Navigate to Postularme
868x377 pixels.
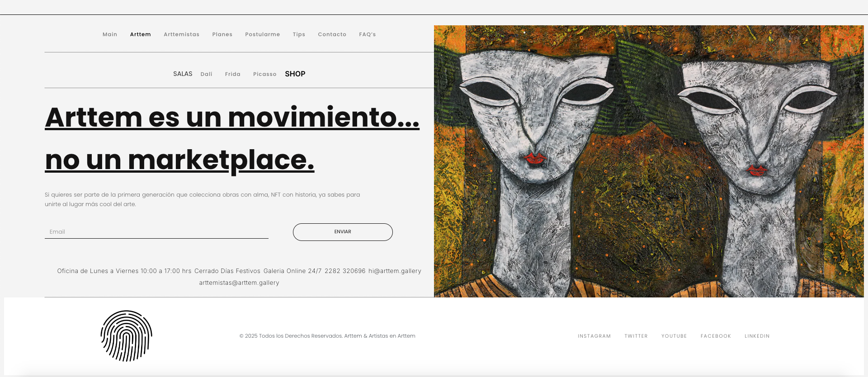(263, 34)
